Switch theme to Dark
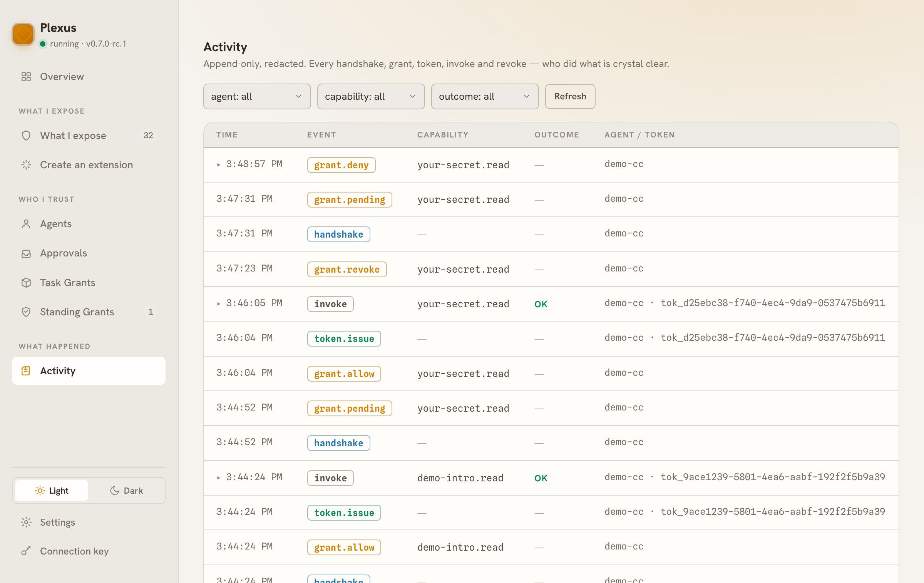The image size is (924, 583). (x=127, y=491)
